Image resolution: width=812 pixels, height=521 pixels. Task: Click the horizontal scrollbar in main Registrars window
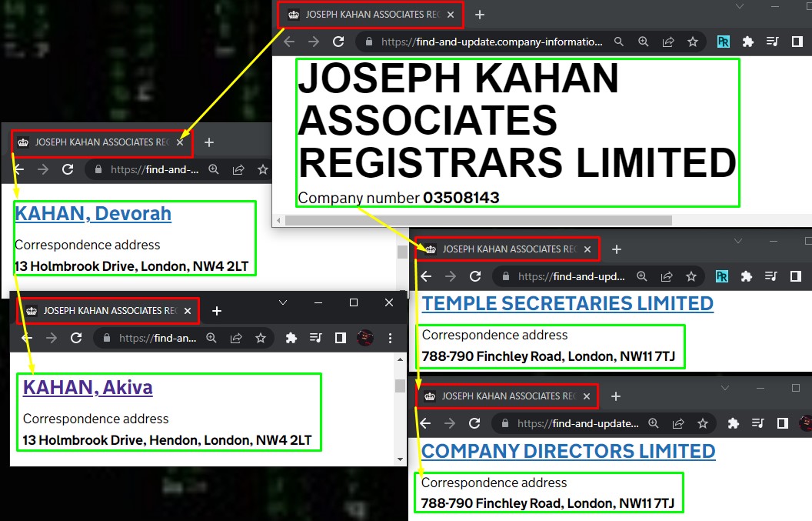click(x=478, y=221)
